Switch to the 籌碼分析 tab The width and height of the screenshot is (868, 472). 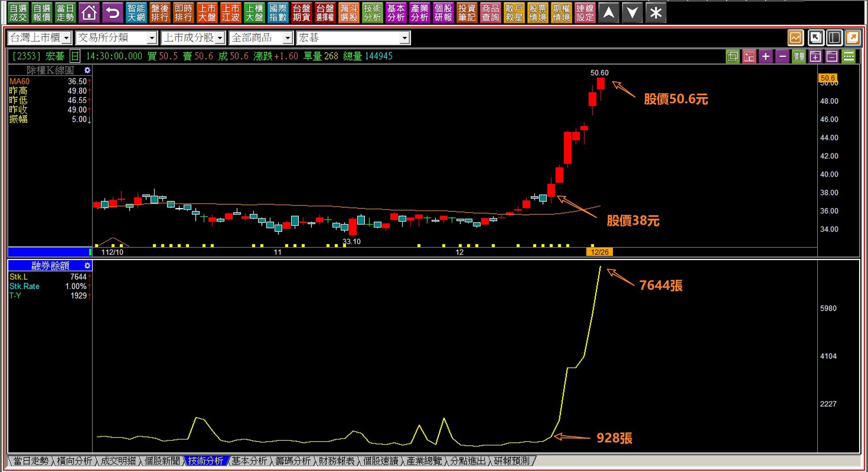(x=293, y=461)
